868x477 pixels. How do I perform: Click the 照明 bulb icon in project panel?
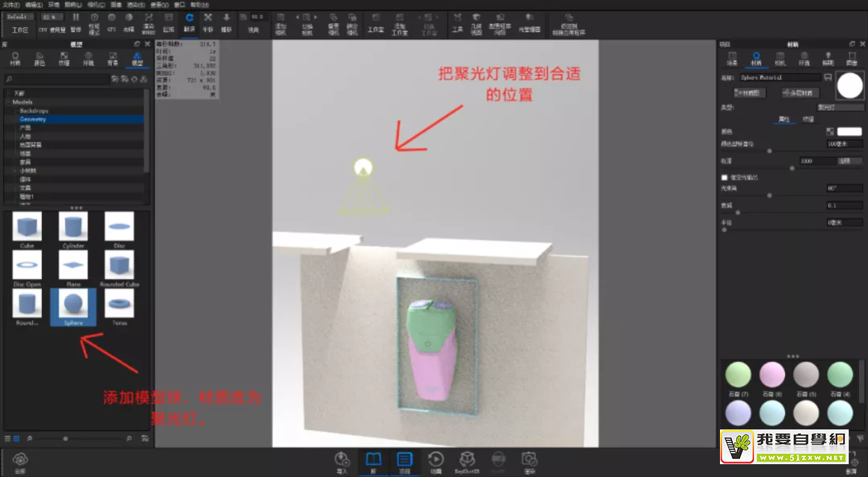[828, 58]
